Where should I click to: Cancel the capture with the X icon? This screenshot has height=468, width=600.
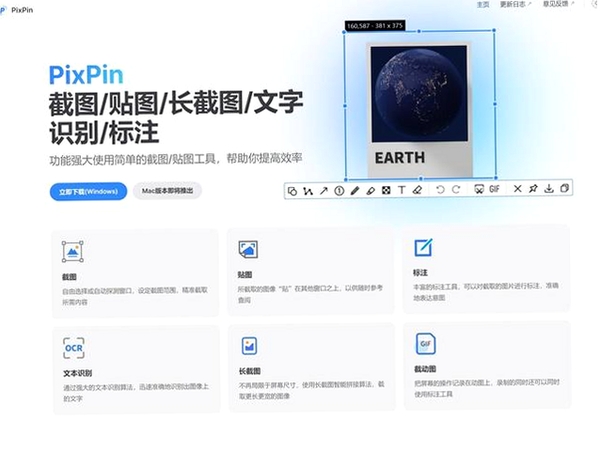click(x=517, y=188)
